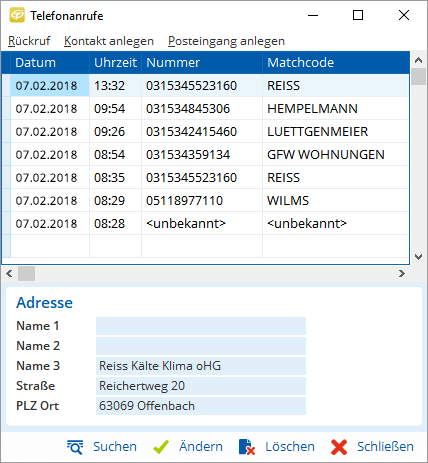Click the green Ändern checkmark icon
Viewport: 428px width, 463px height.
[x=161, y=447]
